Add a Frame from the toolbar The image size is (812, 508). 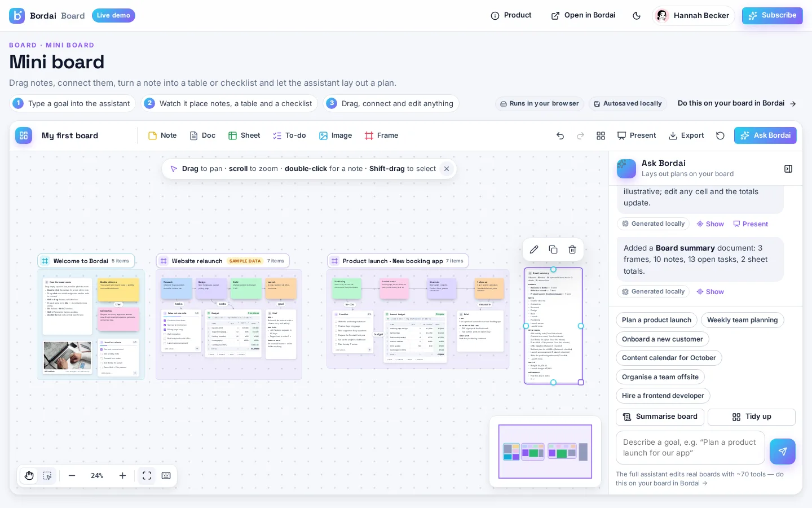[x=381, y=135]
